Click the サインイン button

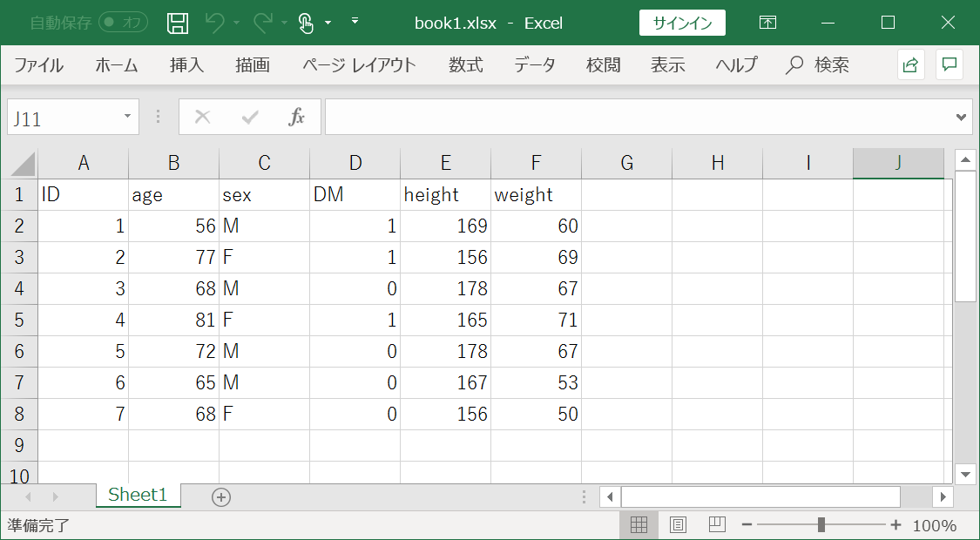(x=682, y=23)
